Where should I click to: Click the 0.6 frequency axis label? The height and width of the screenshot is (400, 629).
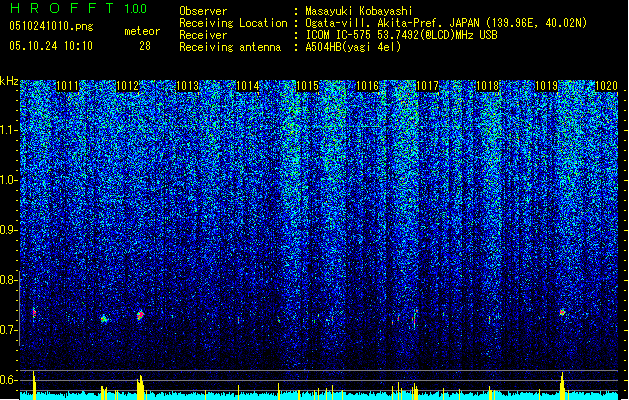[9, 380]
